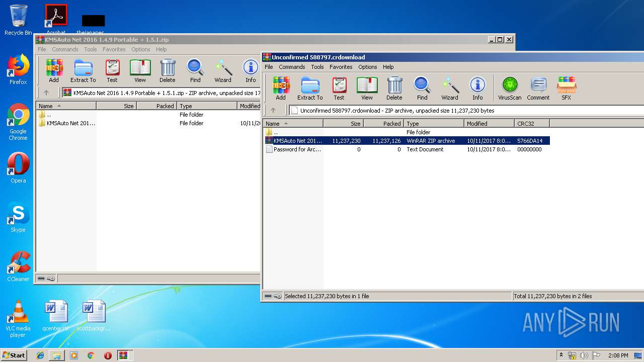Screen dimensions: 644x362
Task: Open the archive Comment tool
Action: point(538,88)
